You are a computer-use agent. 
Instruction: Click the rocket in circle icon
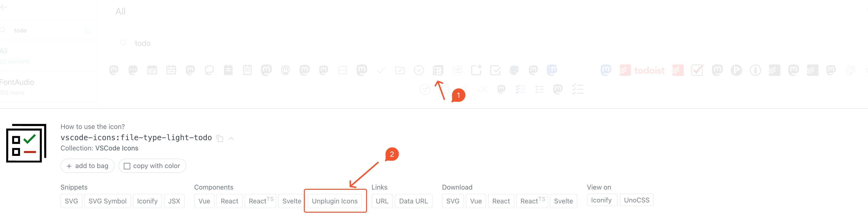(755, 70)
